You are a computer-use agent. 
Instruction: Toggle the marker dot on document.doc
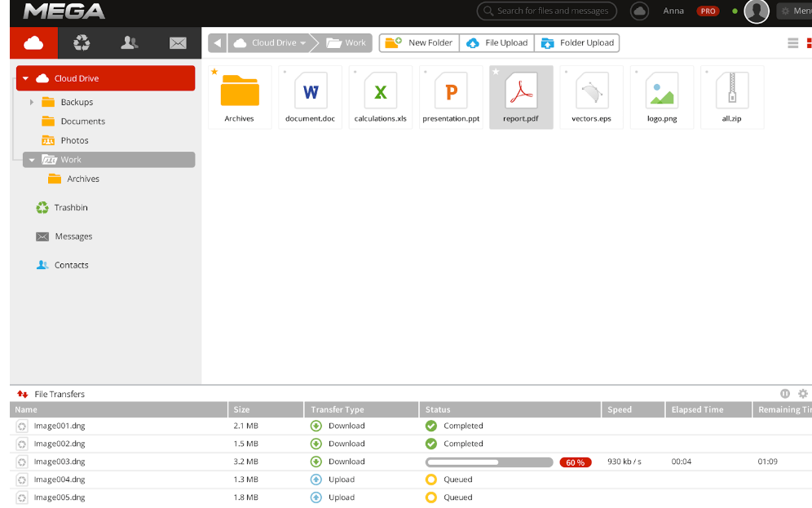coord(285,72)
